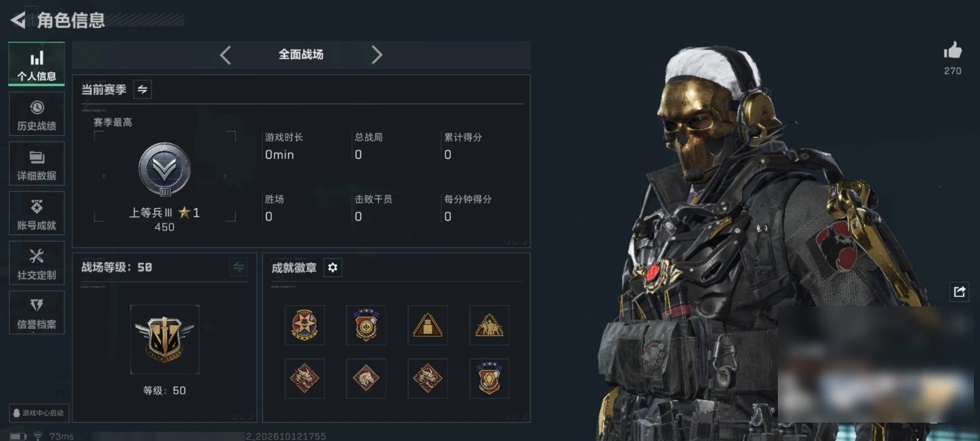The height and width of the screenshot is (441, 980).
Task: Select the first star achievement badge
Action: point(304,325)
